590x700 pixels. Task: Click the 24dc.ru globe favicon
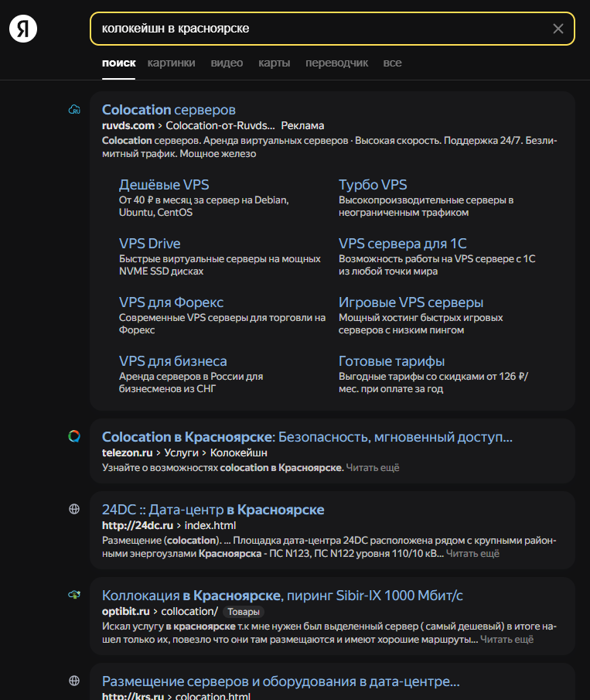74,509
